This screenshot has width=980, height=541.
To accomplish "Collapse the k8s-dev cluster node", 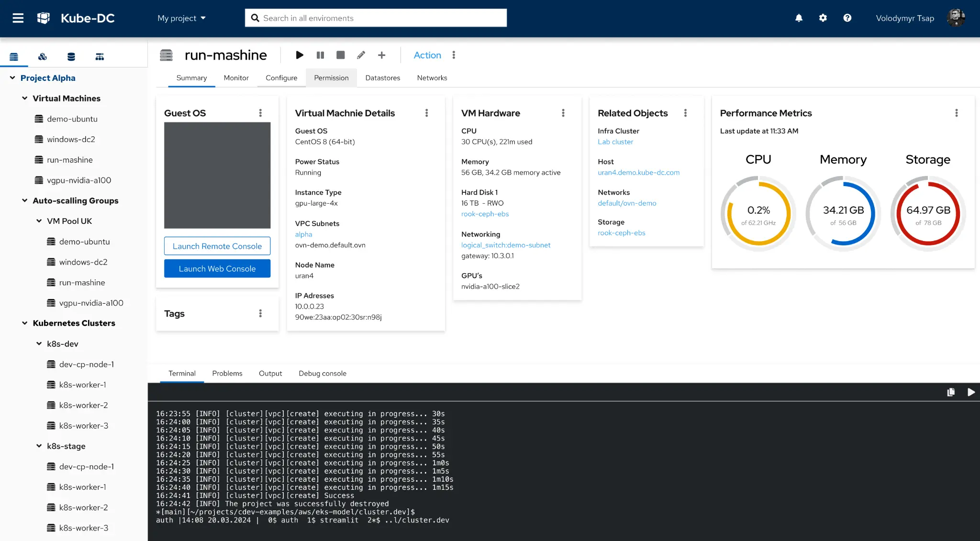I will pos(39,343).
